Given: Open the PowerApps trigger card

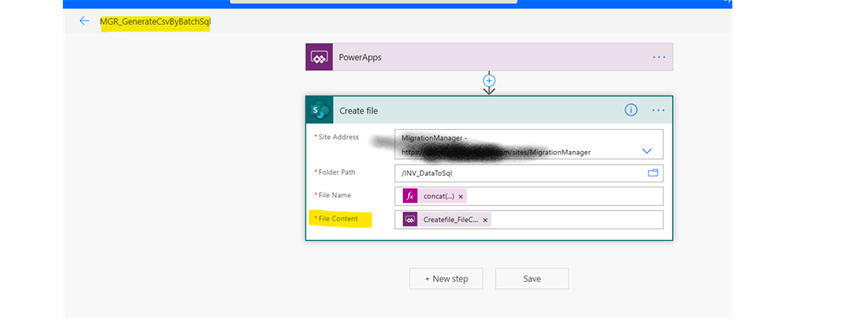Looking at the screenshot, I should click(490, 57).
